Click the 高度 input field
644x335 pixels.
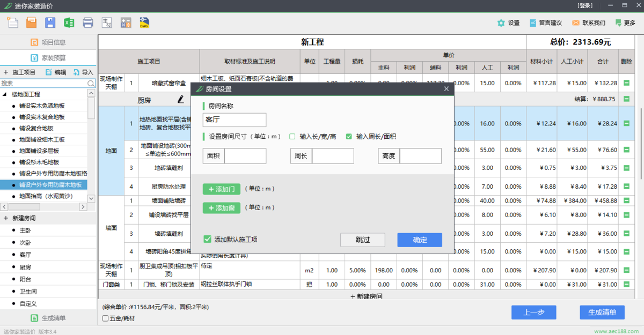(x=421, y=156)
